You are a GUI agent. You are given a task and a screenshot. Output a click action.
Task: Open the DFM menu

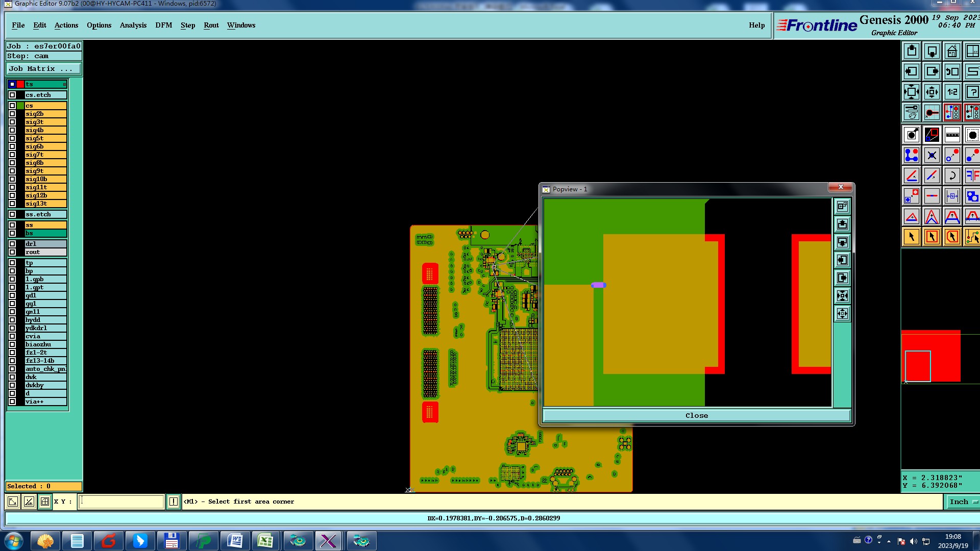point(163,25)
